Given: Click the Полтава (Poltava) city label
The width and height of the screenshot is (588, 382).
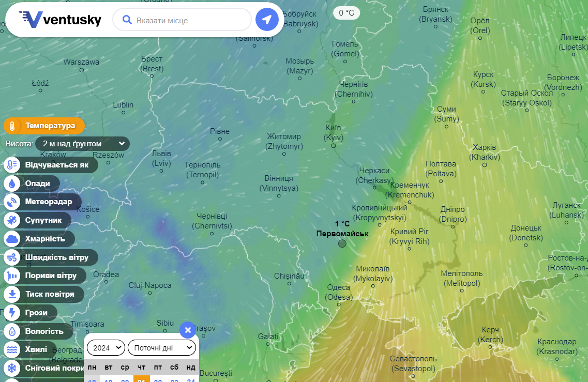Looking at the screenshot, I should [441, 169].
